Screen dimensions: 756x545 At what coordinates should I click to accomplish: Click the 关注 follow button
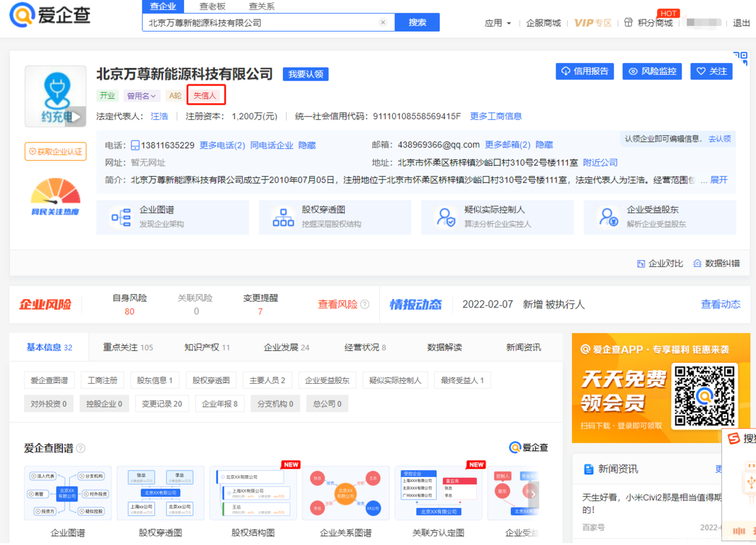[x=712, y=71]
